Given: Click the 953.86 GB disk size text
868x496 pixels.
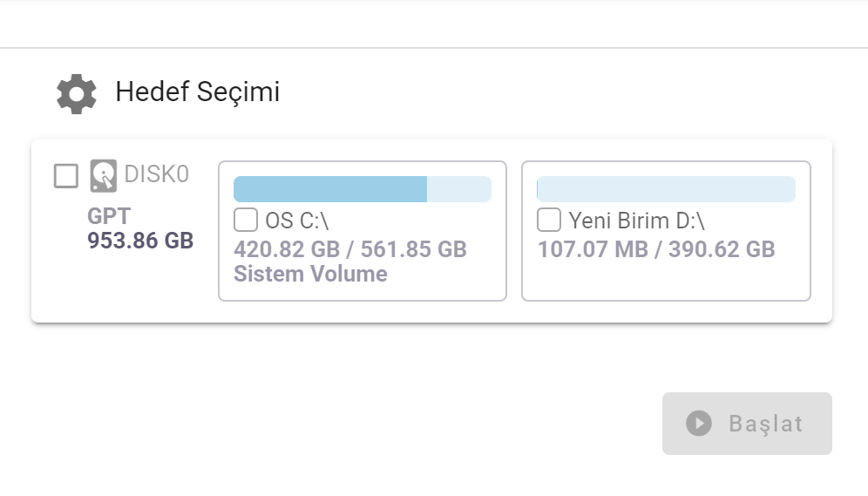Looking at the screenshot, I should click(x=140, y=241).
